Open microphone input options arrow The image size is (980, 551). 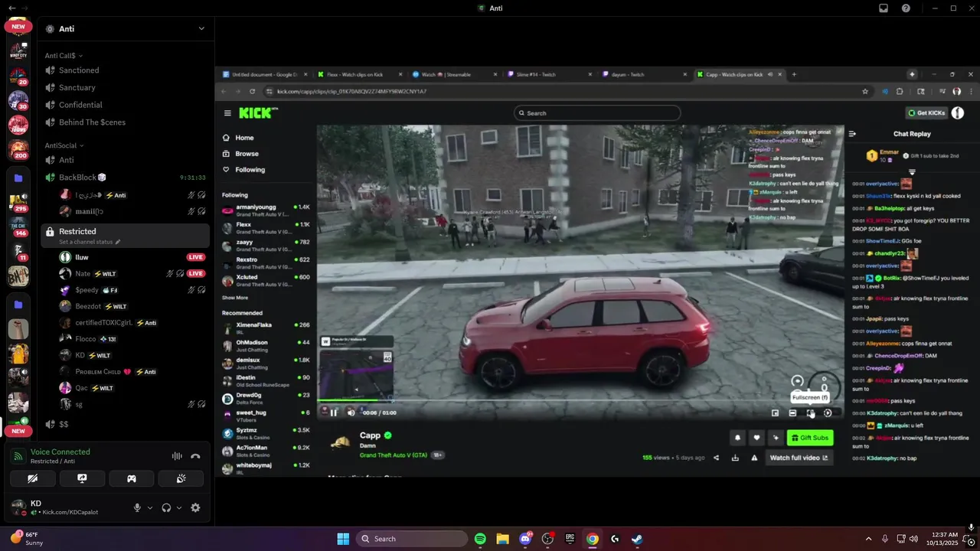[x=149, y=507]
